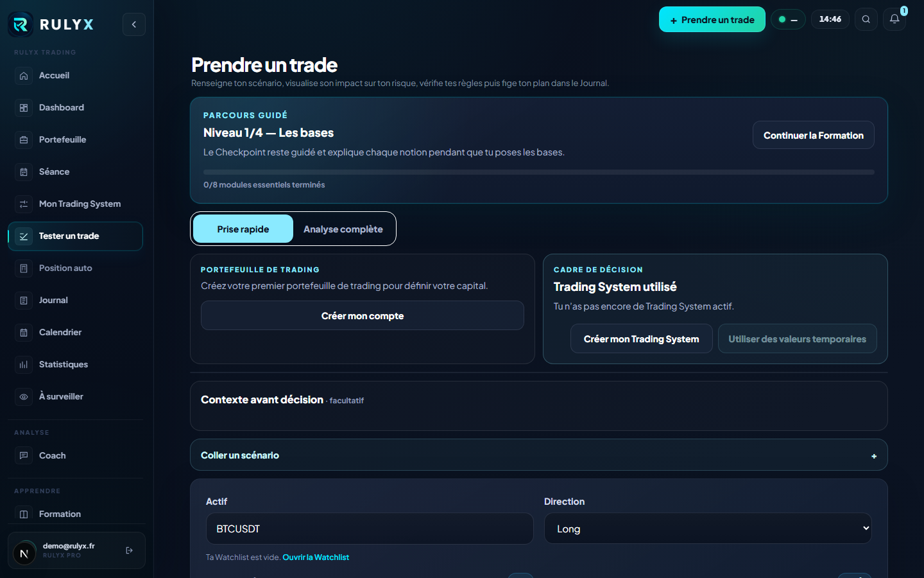Screen dimensions: 924x578
Task: Open the Coach chat bubble icon
Action: (24, 456)
